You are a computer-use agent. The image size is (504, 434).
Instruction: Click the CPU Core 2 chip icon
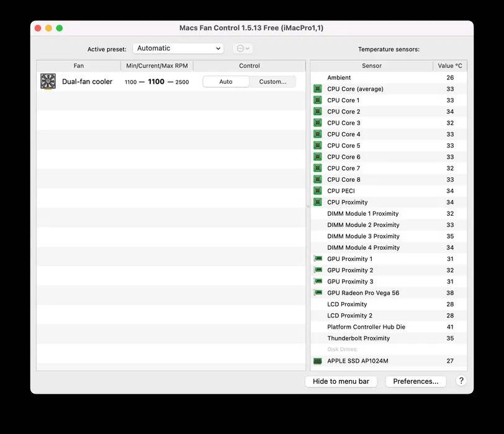click(x=318, y=112)
